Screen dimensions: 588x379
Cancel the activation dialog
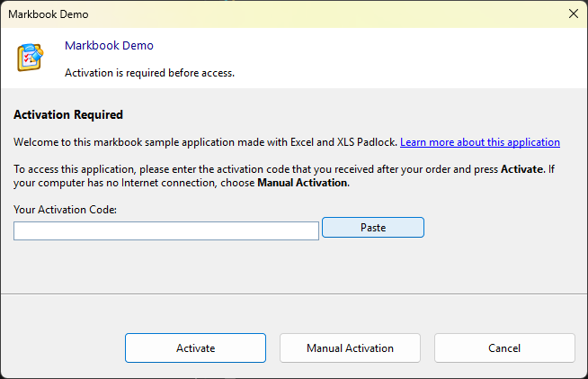[504, 347]
